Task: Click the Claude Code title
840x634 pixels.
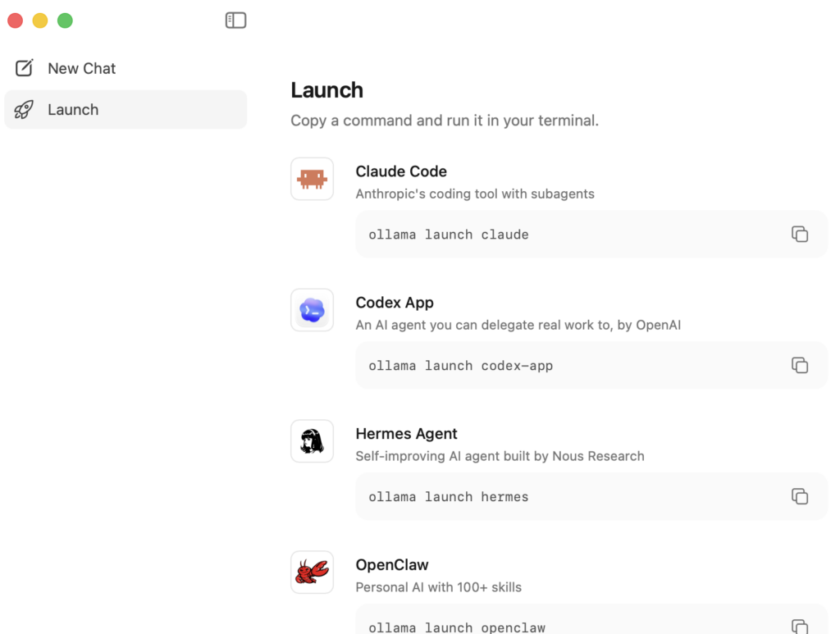Action: (401, 171)
